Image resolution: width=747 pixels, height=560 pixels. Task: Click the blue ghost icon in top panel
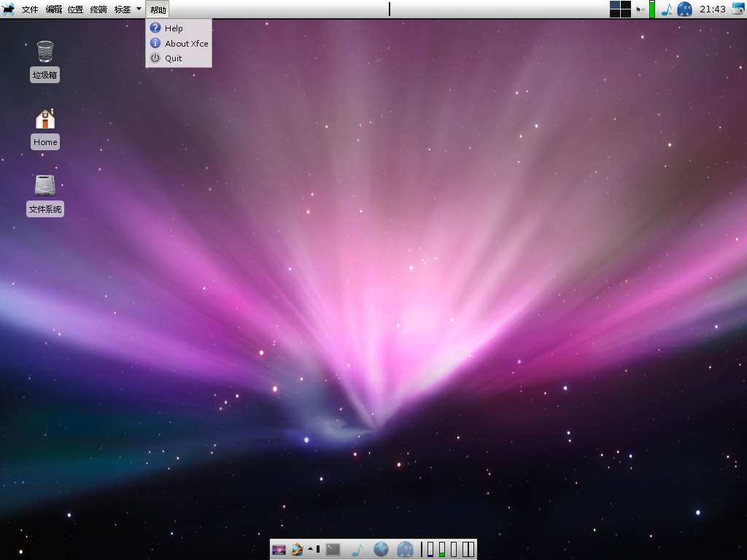click(684, 9)
